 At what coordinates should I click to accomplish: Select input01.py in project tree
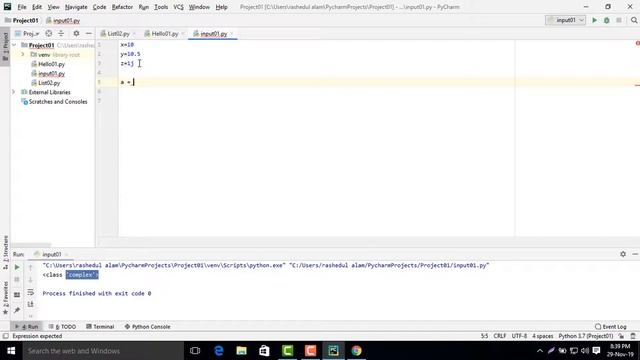(51, 73)
